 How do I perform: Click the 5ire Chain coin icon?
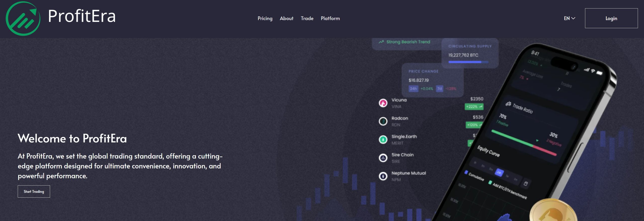tap(383, 158)
